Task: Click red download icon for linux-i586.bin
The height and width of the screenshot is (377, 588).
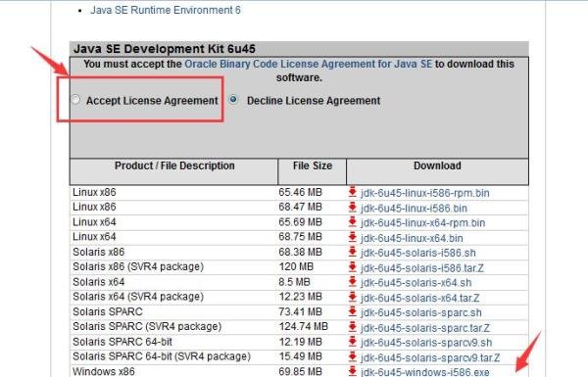Action: (x=352, y=207)
